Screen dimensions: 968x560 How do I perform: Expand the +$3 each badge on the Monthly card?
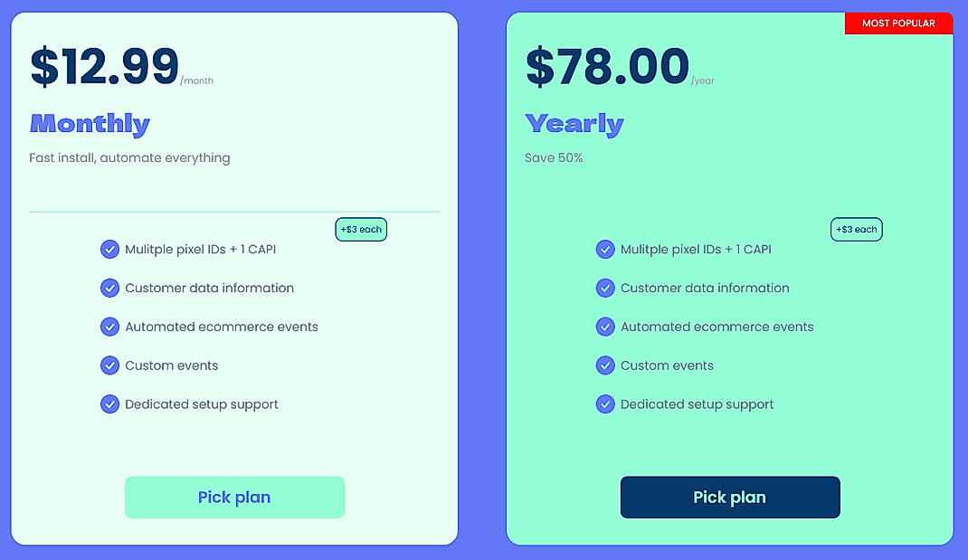point(361,229)
